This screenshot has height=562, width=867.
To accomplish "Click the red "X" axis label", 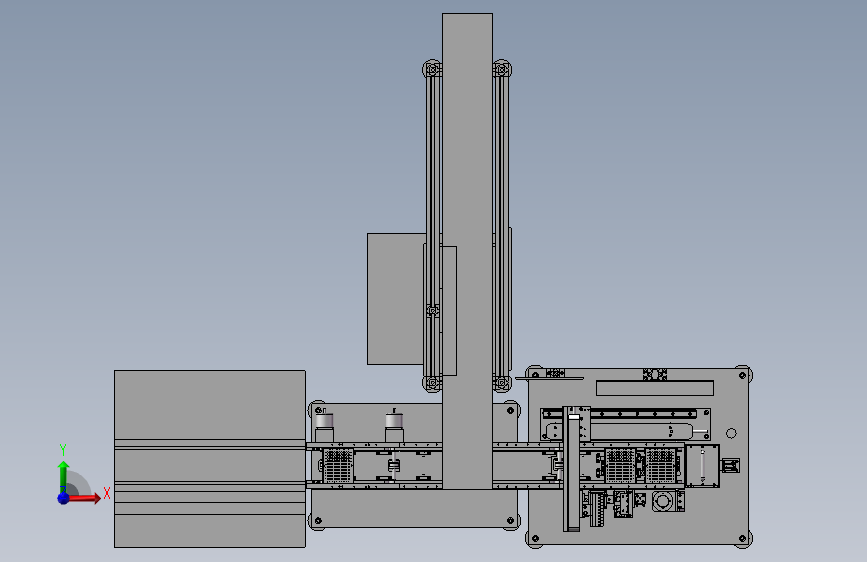I will coord(107,493).
